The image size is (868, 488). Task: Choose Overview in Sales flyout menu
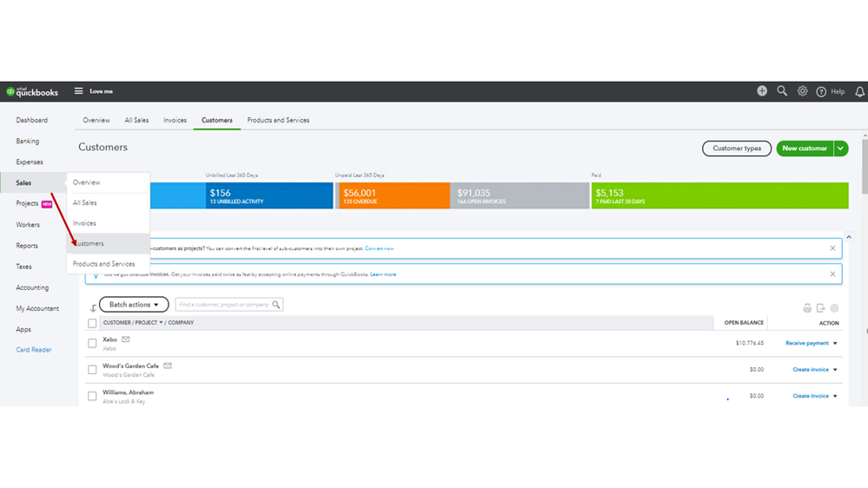click(108, 182)
